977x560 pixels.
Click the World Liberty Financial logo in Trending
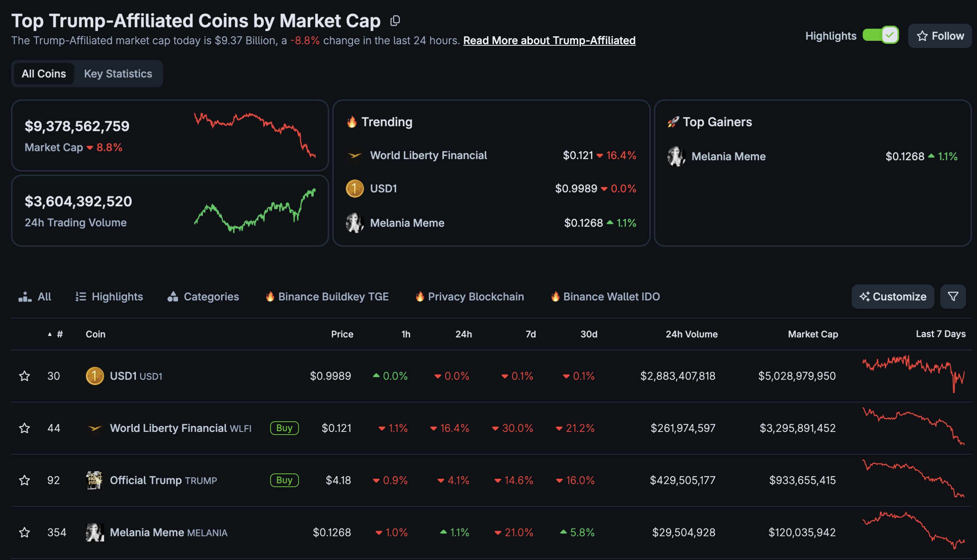click(355, 156)
